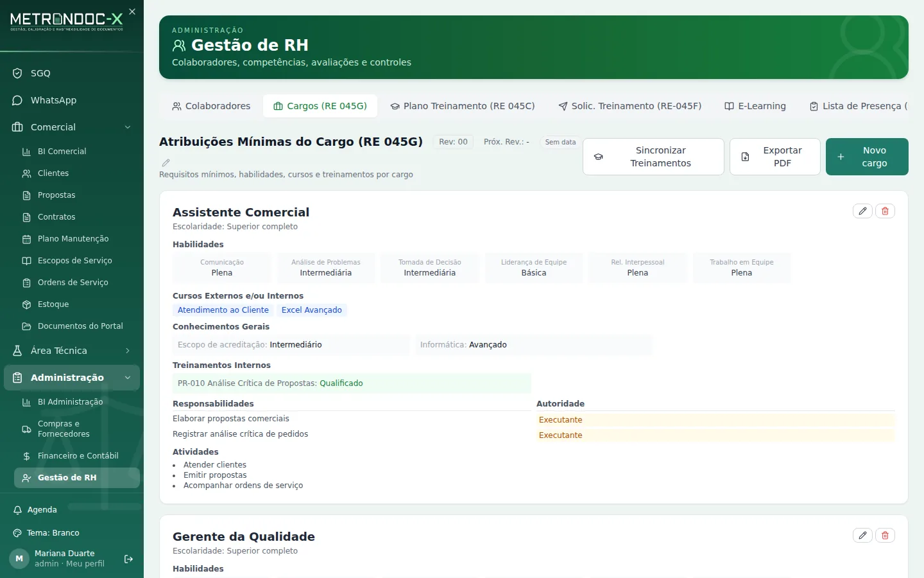Click Exportar PDF button
This screenshot has width=924, height=578.
[775, 157]
